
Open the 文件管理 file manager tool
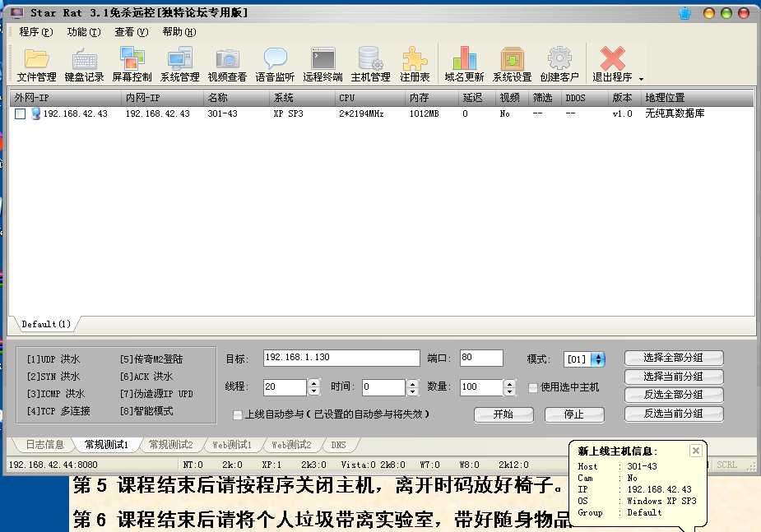coord(37,64)
